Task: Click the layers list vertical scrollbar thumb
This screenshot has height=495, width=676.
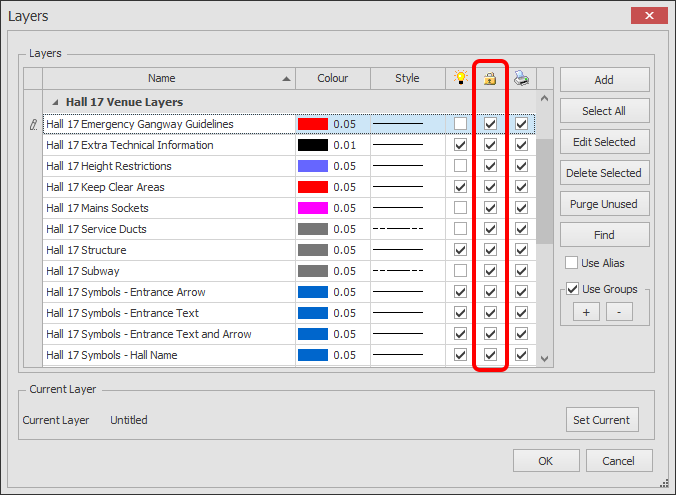Action: [545, 191]
